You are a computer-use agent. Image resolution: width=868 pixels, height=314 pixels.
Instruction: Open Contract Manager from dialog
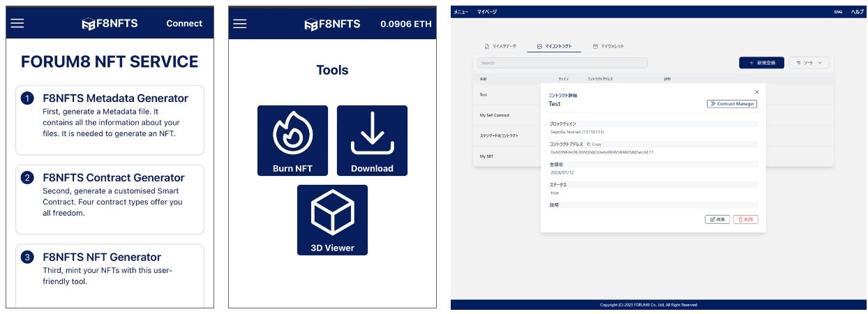(732, 104)
